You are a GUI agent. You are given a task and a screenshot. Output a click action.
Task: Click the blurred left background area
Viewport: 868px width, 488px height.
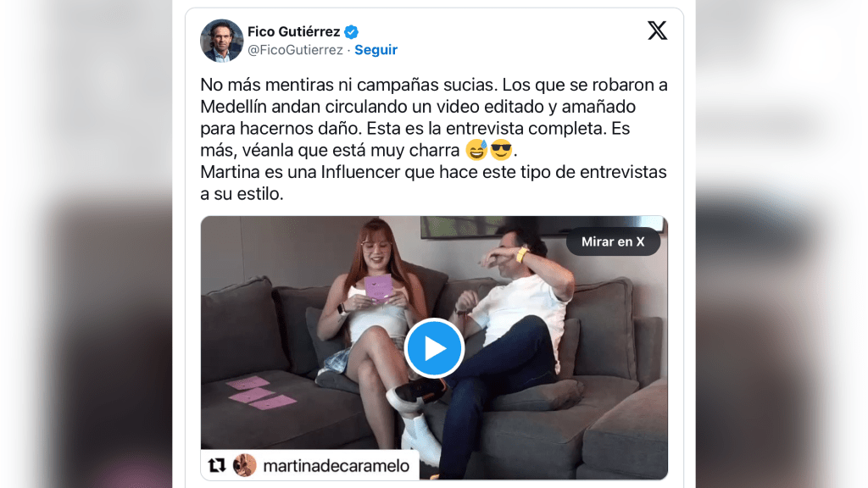[86, 244]
